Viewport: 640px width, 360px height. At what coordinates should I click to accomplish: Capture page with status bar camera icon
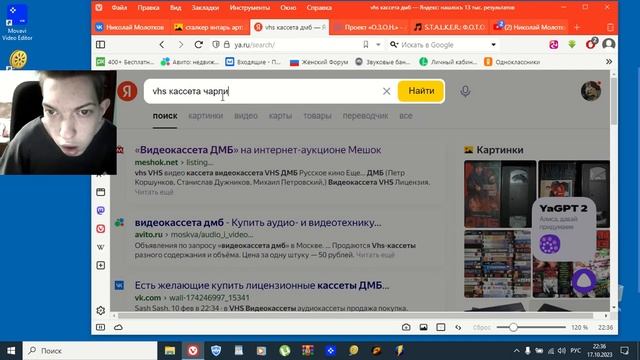tap(406, 327)
